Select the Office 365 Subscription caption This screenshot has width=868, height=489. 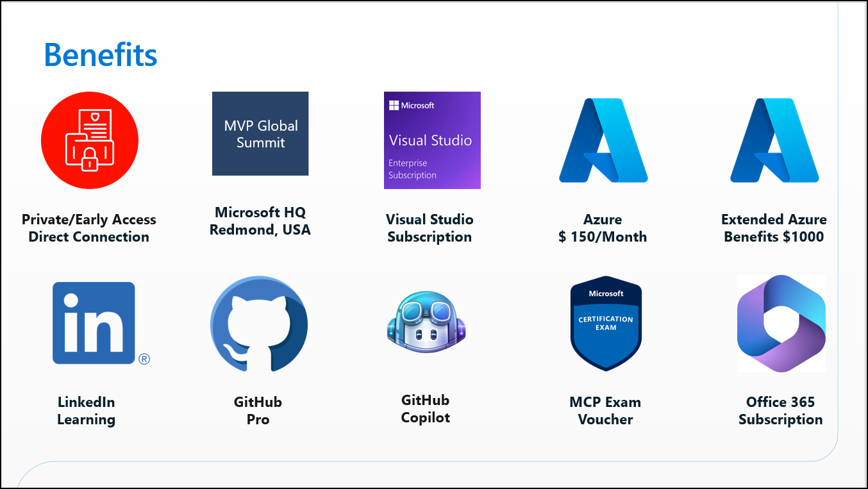click(780, 411)
